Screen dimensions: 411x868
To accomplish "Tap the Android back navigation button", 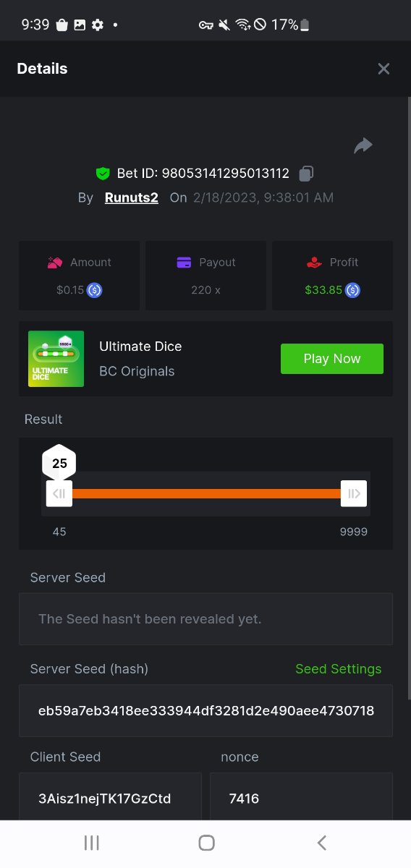I will (x=322, y=843).
